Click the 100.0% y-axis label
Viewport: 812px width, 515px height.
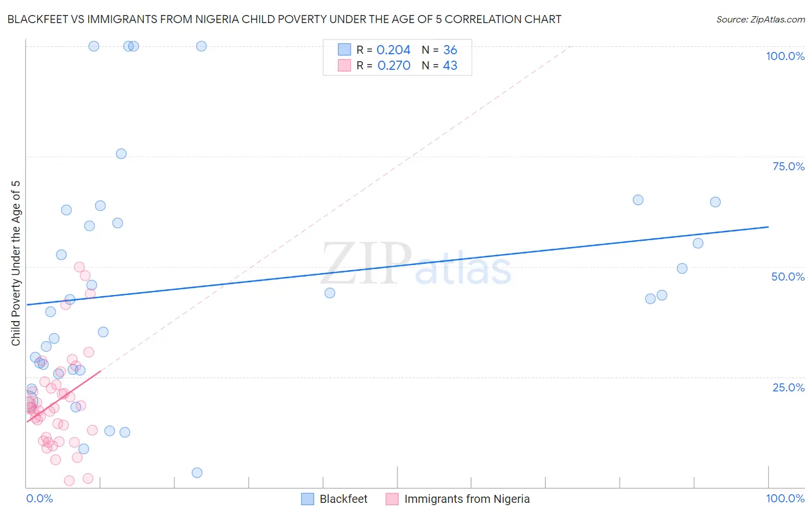click(785, 56)
